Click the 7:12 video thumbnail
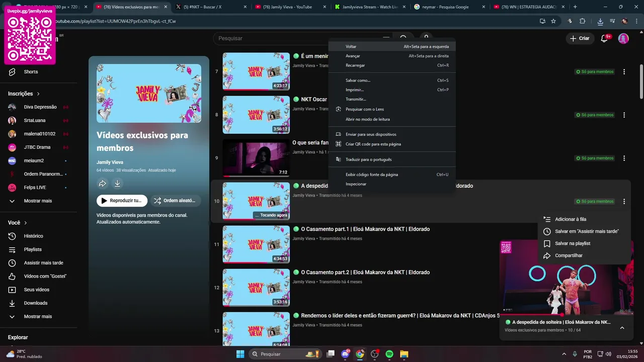Viewport: 644px width, 362px height. [256, 158]
